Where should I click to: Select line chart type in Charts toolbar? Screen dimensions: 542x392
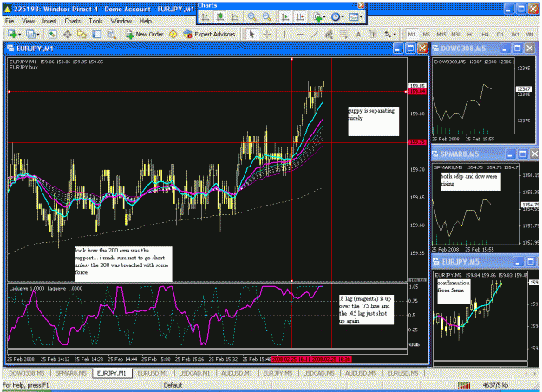point(235,16)
